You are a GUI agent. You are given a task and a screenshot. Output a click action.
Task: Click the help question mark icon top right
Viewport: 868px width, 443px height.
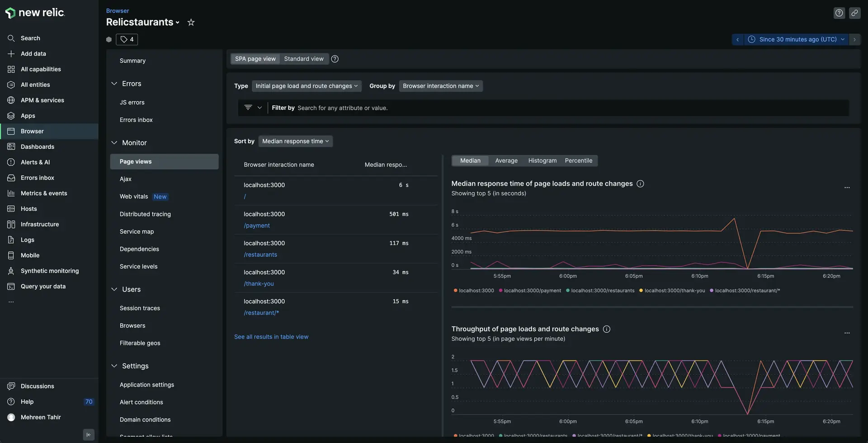point(839,13)
